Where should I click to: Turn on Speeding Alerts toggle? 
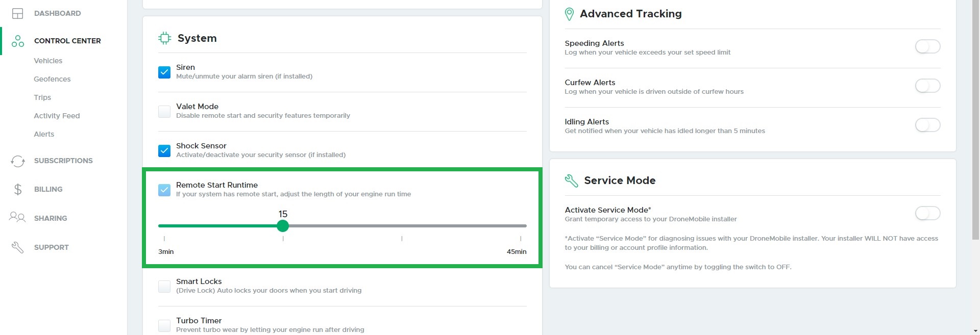pyautogui.click(x=927, y=47)
